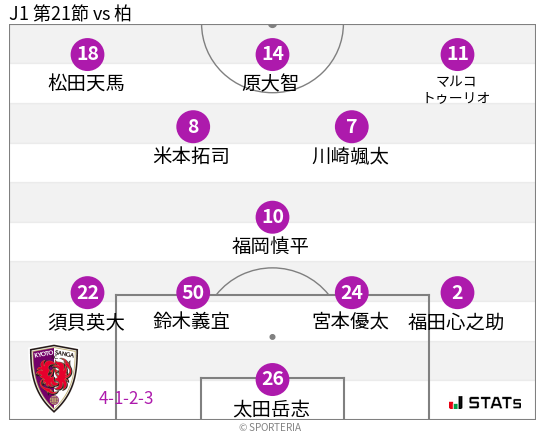545x435 pixels.
Task: Click the number 22 defender circle
Action: coord(88,293)
